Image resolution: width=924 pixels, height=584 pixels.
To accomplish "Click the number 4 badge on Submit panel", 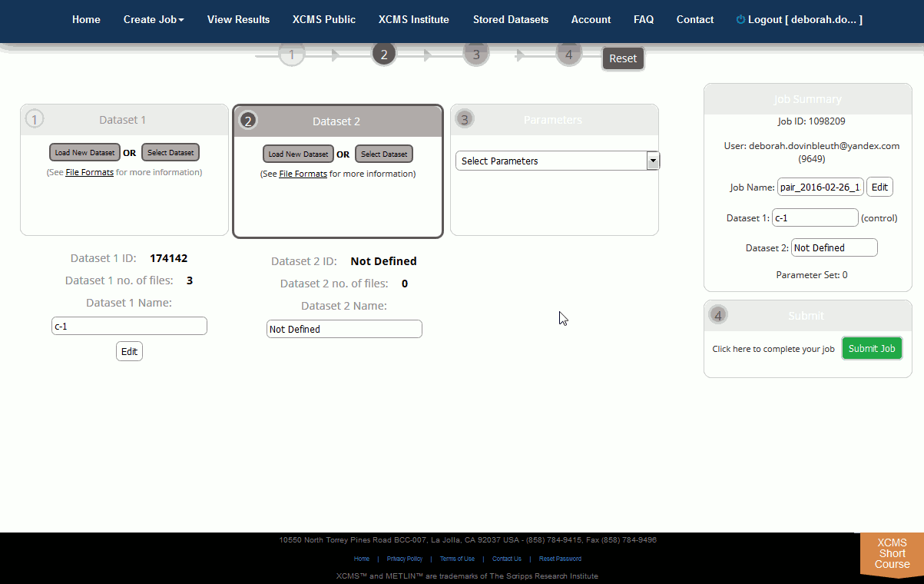I will pos(718,315).
